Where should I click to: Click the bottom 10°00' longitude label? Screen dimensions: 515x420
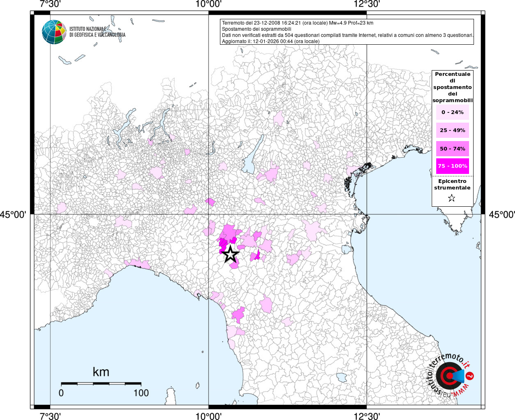pos(208,416)
